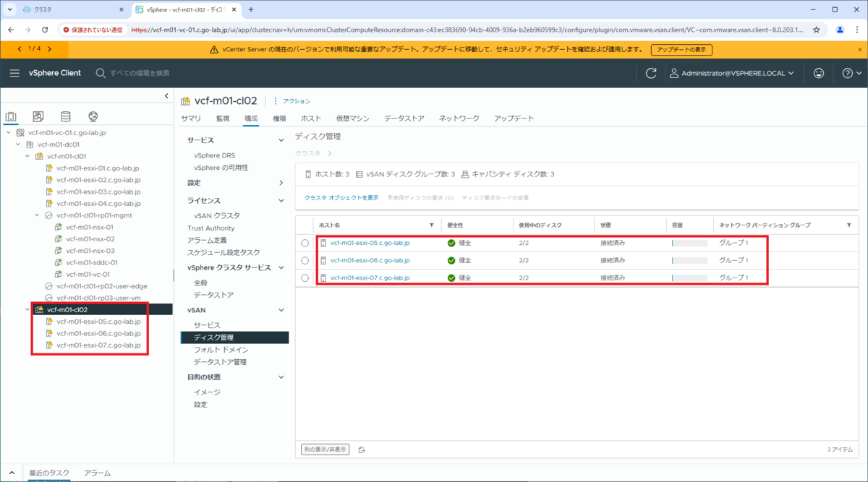The image size is (868, 482).
Task: Select radio button for vcf-m01-esxi-05 row
Action: tap(305, 243)
